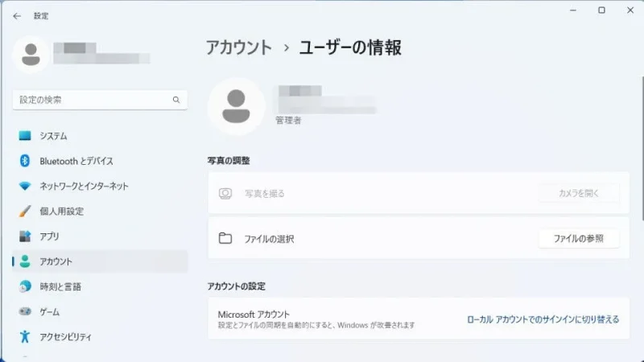Click the folder icon beside ファイルの選択
This screenshot has height=362, width=644.
point(225,238)
